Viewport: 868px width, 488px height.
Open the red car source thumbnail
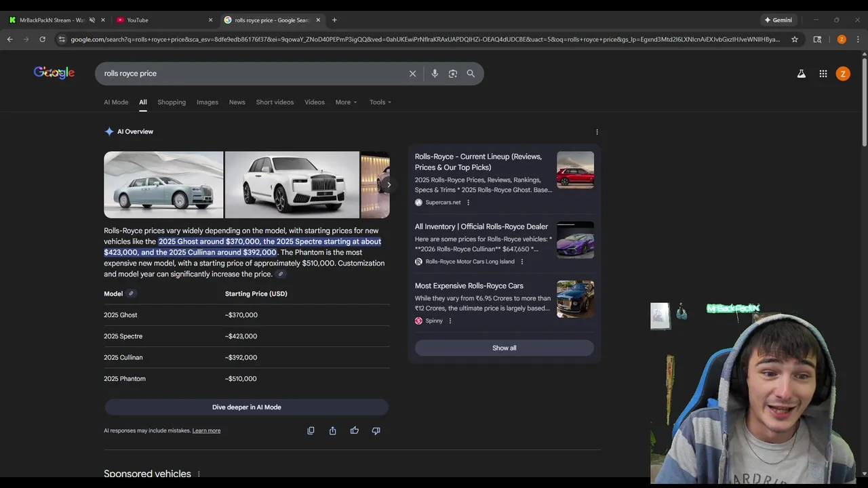[x=575, y=169]
